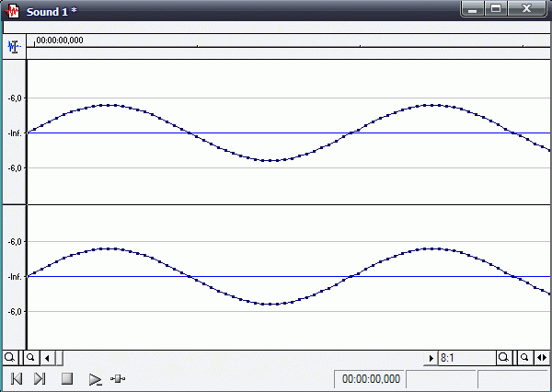
Task: Click the smaller level zoom magnifier at bottom-left
Action: (29, 358)
